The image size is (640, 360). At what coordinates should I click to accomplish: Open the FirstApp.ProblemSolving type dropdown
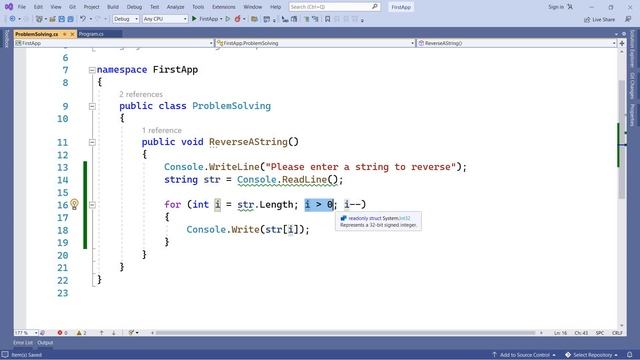pos(315,43)
